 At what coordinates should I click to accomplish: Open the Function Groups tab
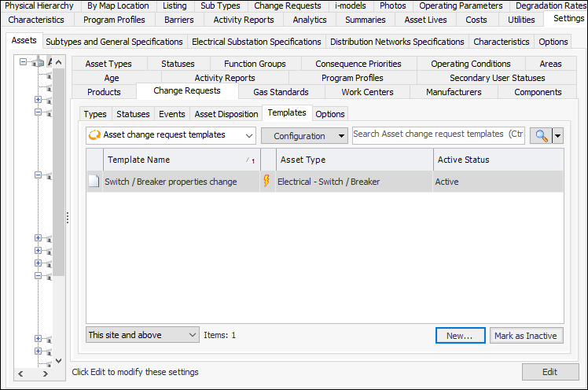(255, 64)
